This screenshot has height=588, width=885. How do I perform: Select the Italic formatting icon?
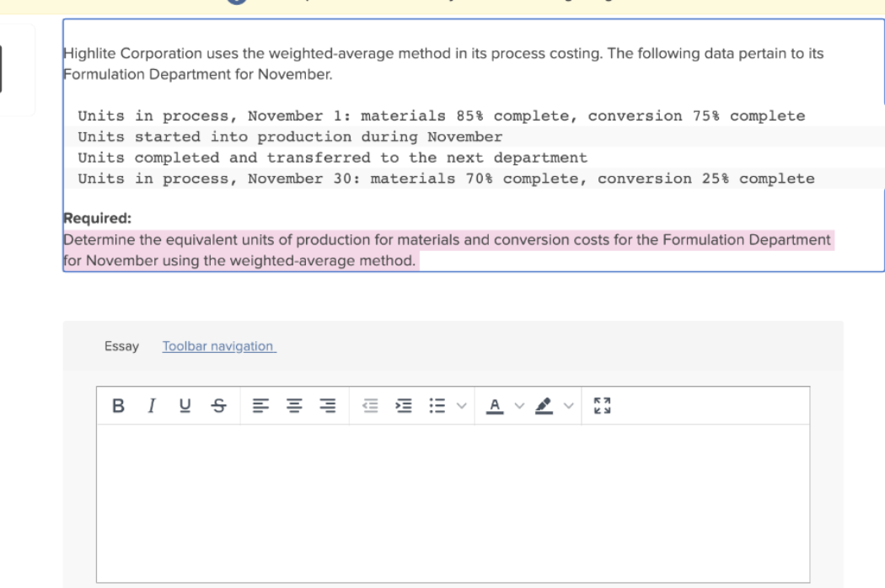click(x=151, y=405)
